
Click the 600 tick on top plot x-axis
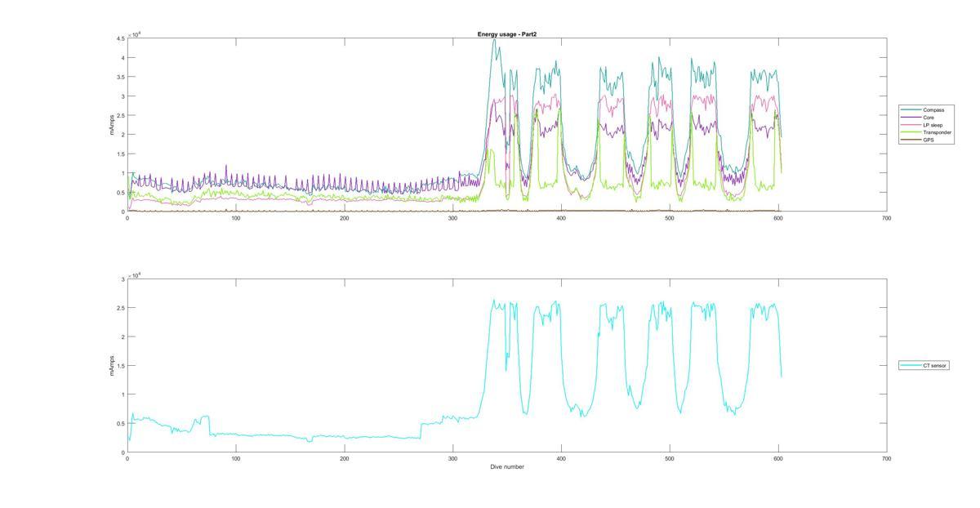778,218
